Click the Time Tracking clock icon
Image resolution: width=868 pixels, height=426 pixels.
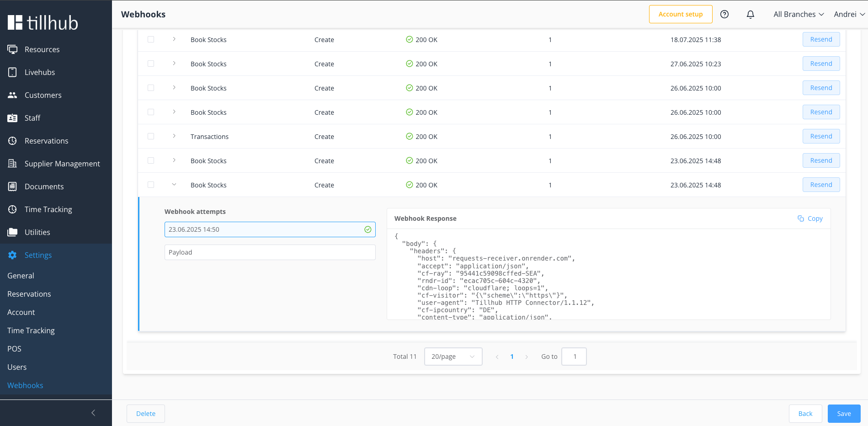12,209
